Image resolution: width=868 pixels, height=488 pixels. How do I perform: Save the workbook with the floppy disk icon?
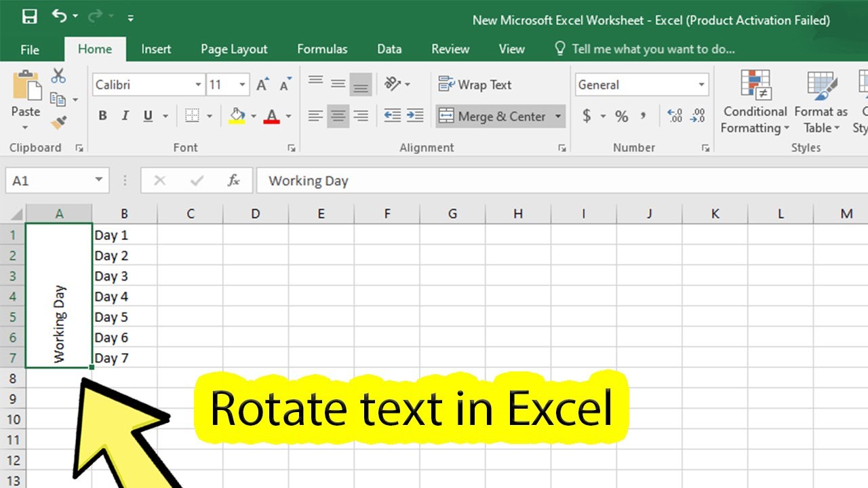[28, 16]
